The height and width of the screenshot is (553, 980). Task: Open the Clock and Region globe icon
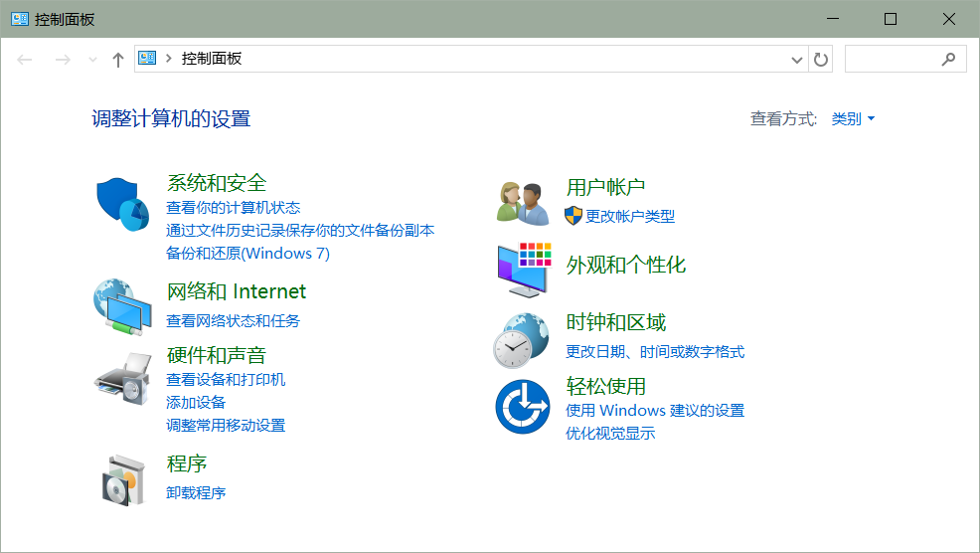tap(521, 340)
